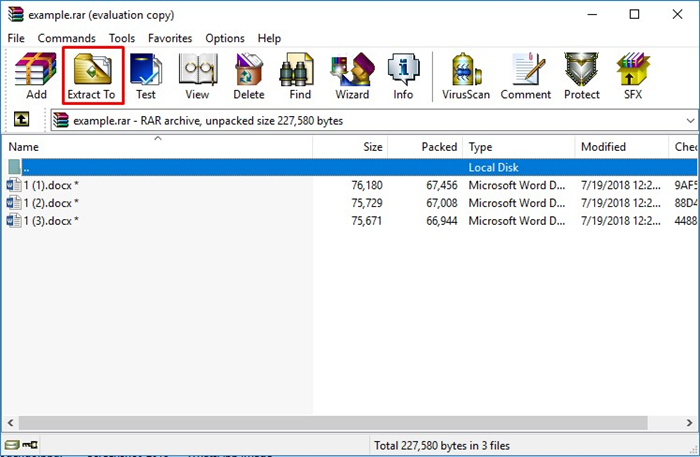
Task: Open the Tools menu
Action: tap(122, 38)
